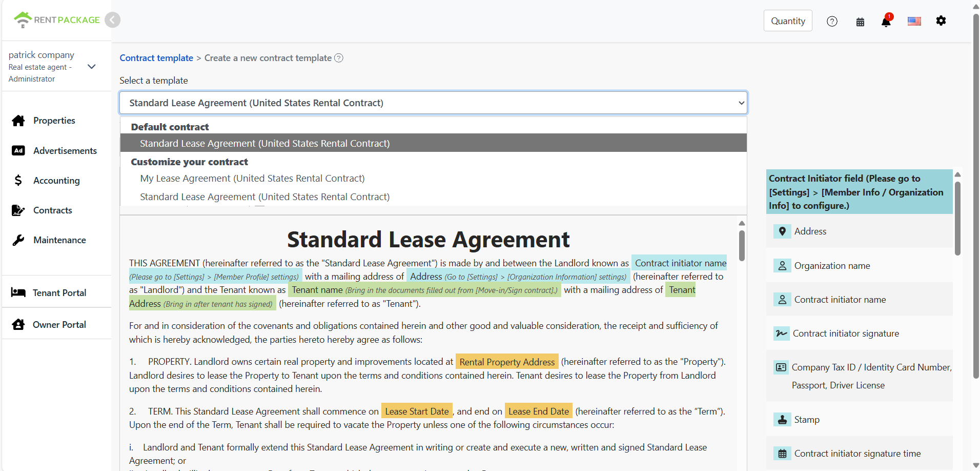Image resolution: width=980 pixels, height=471 pixels.
Task: Click the document preview scrollbar
Action: (x=742, y=245)
